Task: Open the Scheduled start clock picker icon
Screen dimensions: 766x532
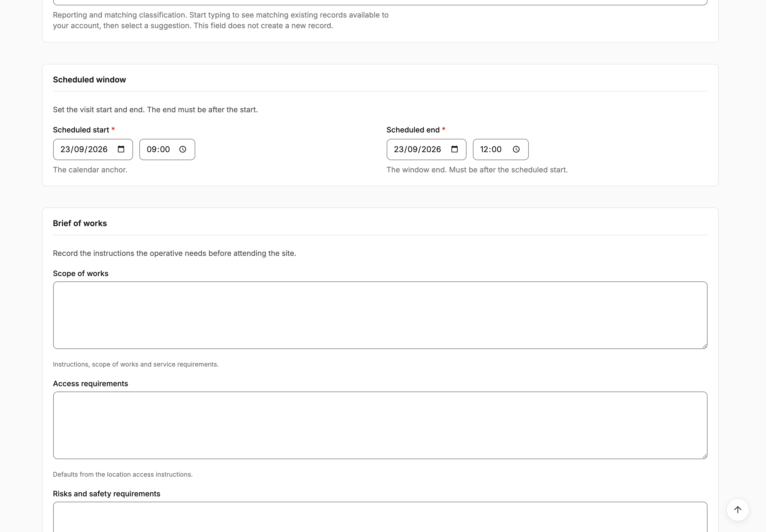Action: [183, 149]
